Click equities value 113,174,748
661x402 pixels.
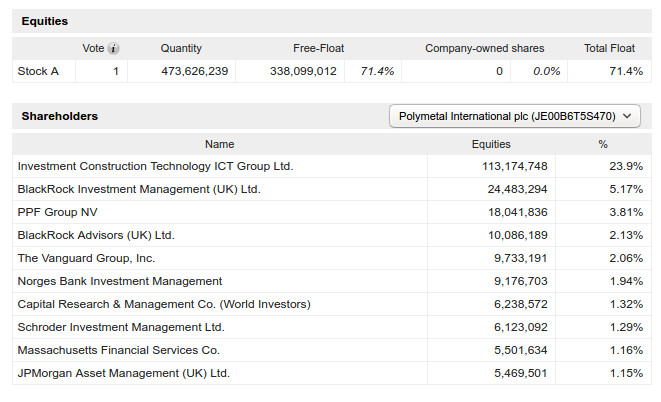click(x=515, y=166)
